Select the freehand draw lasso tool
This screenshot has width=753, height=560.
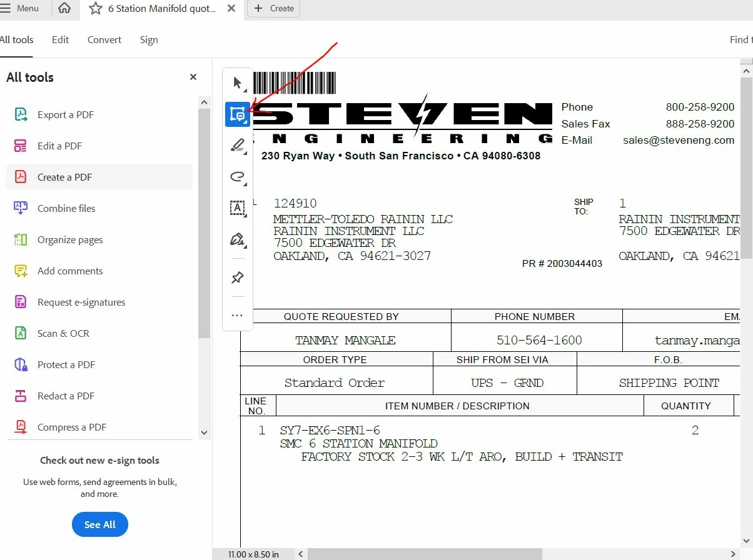[238, 177]
